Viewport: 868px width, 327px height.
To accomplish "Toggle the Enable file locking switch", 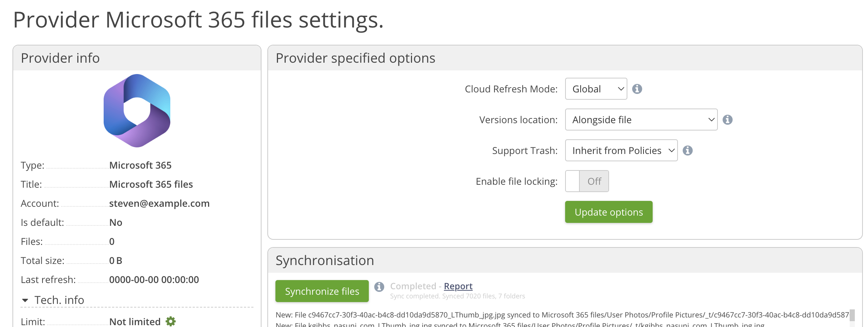I will pyautogui.click(x=587, y=181).
